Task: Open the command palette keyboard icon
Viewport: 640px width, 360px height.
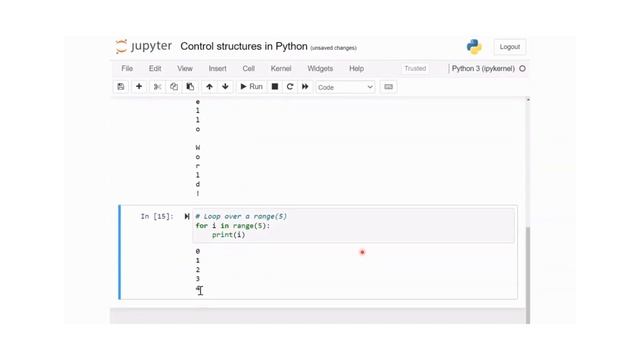Action: [389, 87]
